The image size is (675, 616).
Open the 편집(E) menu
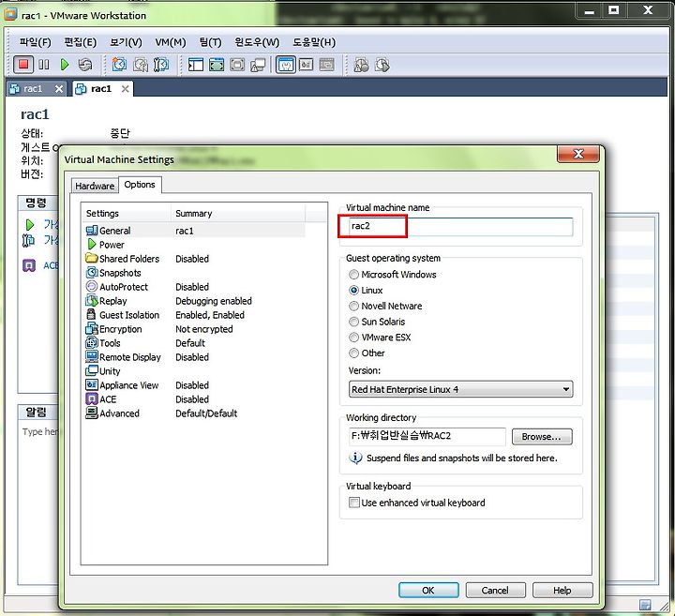[80, 42]
